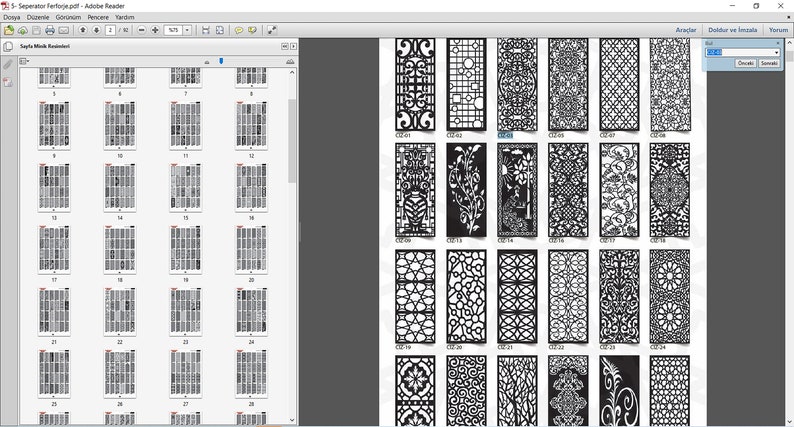Collapse the thumbnails panel with the double-arrow button
The width and height of the screenshot is (794, 427).
pyautogui.click(x=285, y=46)
